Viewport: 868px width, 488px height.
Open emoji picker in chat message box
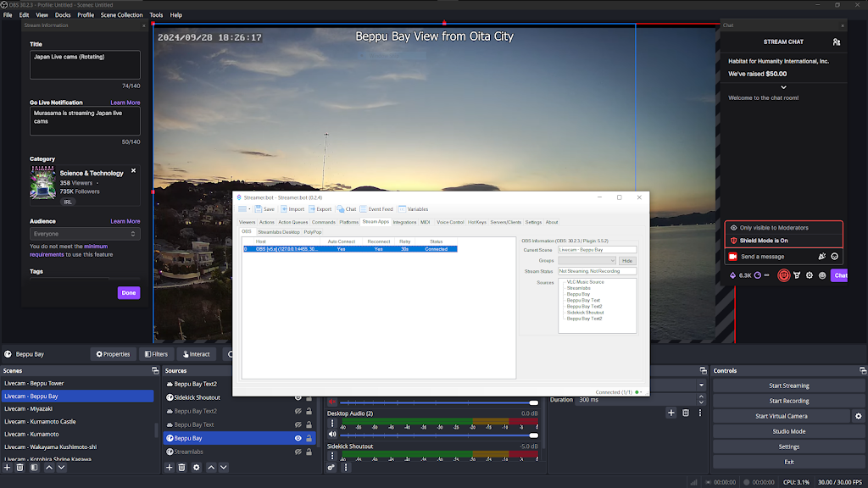click(835, 257)
